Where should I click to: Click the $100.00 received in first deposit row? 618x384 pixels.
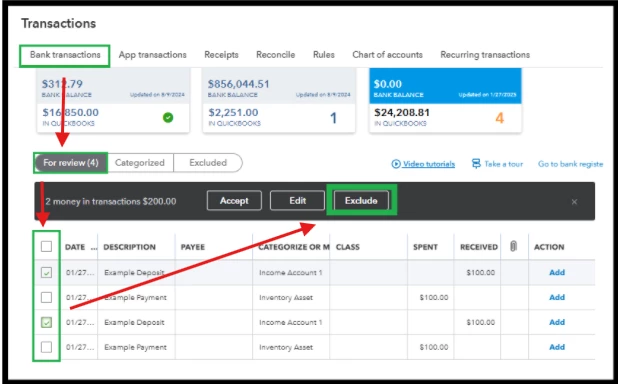coord(480,272)
